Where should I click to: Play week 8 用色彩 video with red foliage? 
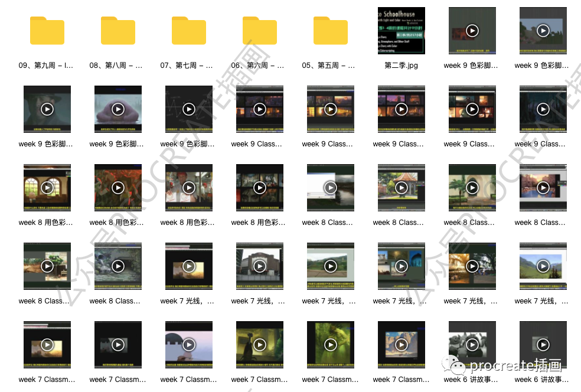point(118,188)
